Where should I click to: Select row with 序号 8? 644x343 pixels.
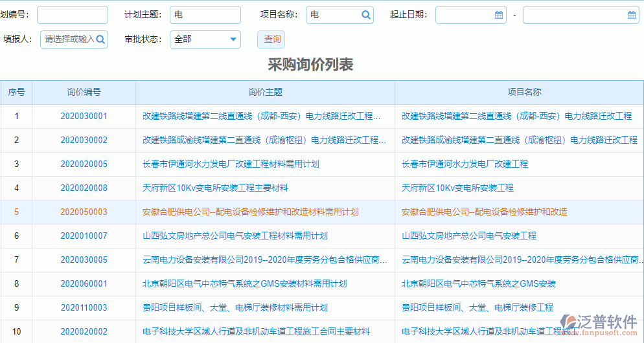(322, 284)
